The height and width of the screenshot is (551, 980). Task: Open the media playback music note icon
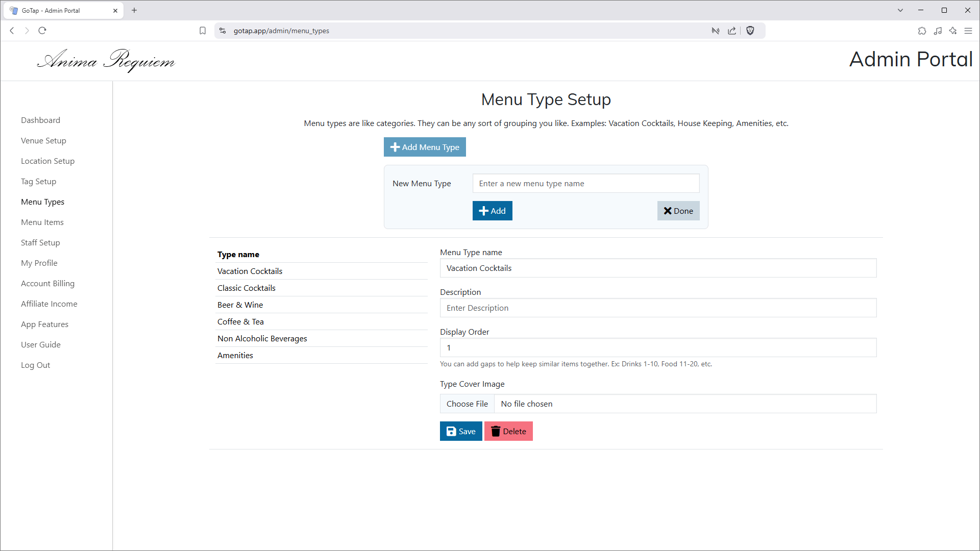click(938, 31)
